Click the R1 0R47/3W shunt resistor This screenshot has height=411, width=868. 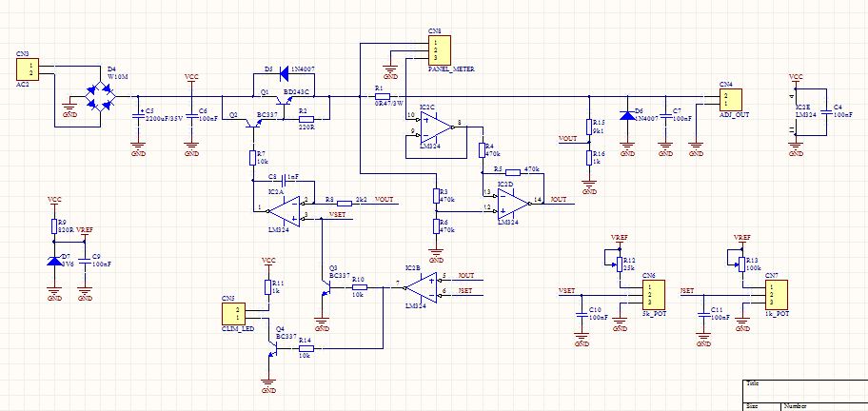pyautogui.click(x=380, y=96)
